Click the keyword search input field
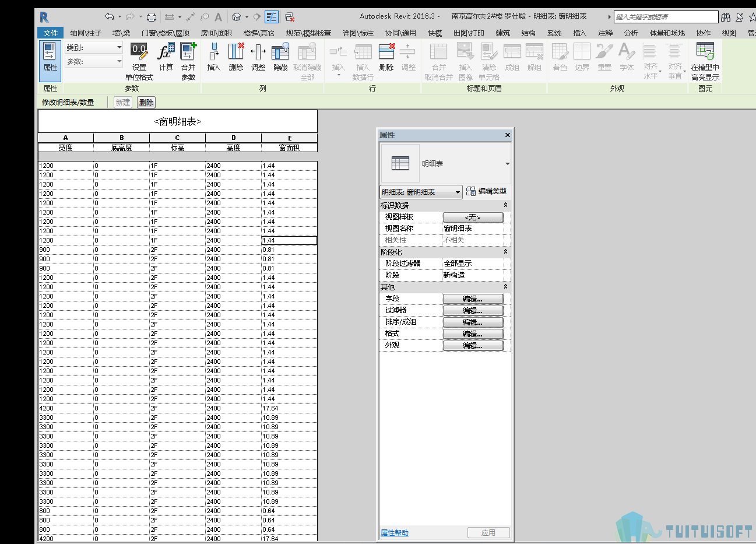This screenshot has height=544, width=756. click(x=666, y=17)
